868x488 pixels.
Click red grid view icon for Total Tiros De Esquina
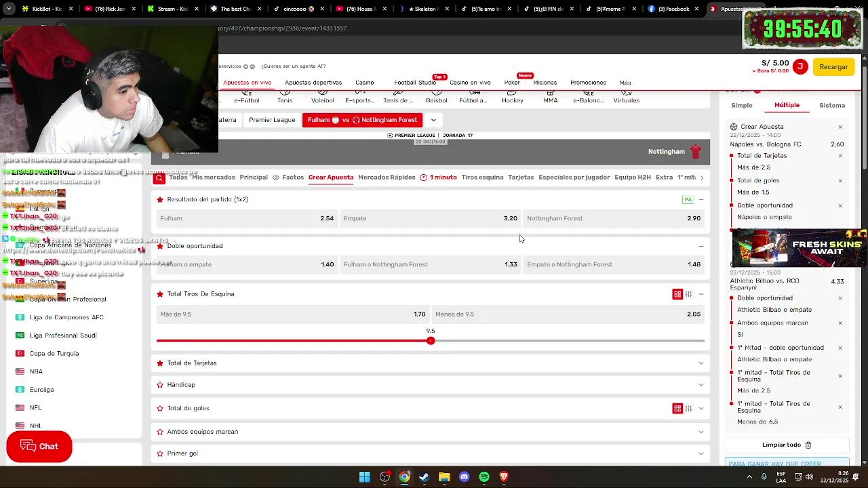pyautogui.click(x=677, y=293)
